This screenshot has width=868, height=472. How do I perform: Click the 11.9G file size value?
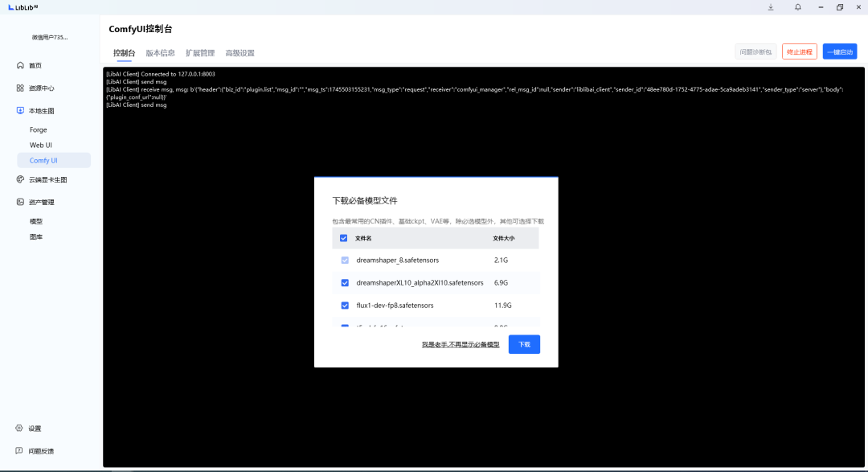click(502, 306)
